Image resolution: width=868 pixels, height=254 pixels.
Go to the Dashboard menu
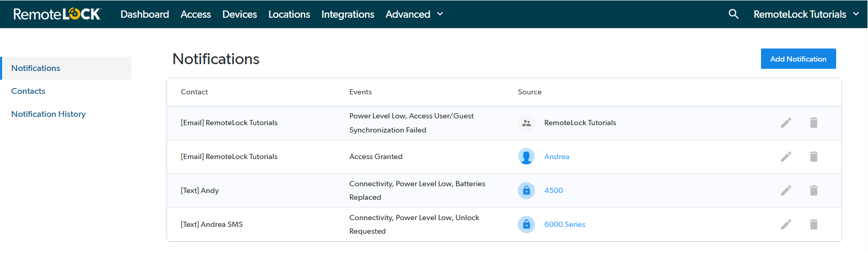(145, 14)
